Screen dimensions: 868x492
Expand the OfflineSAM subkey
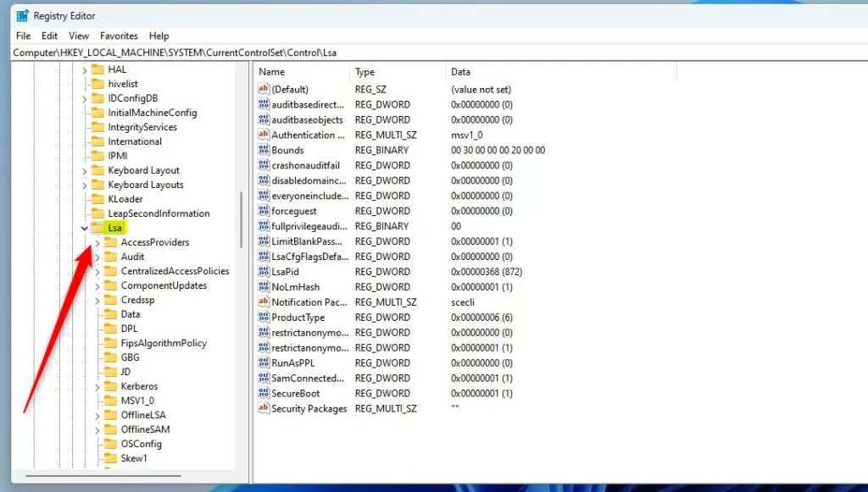tap(97, 429)
